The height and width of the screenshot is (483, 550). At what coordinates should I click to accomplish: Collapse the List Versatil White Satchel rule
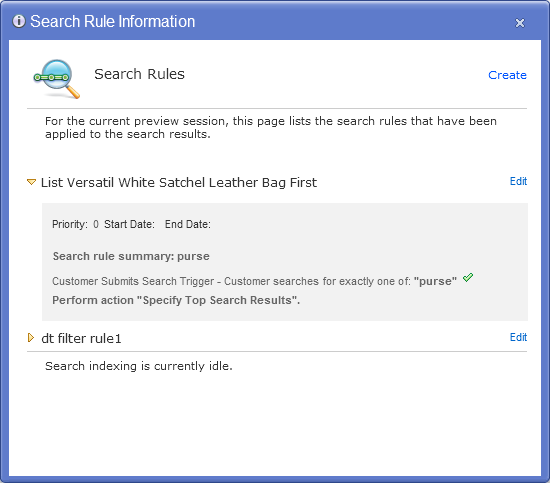[31, 182]
